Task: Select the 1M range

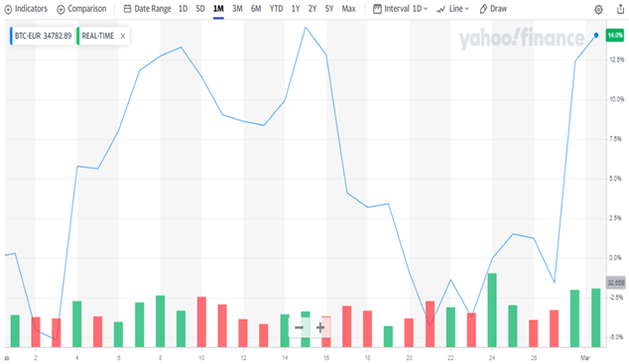Action: pyautogui.click(x=218, y=9)
